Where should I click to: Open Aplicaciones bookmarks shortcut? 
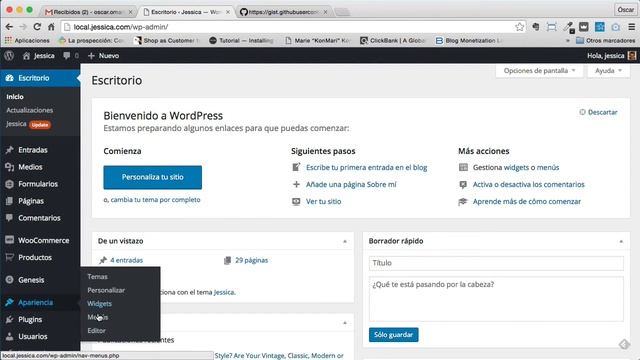coord(27,41)
